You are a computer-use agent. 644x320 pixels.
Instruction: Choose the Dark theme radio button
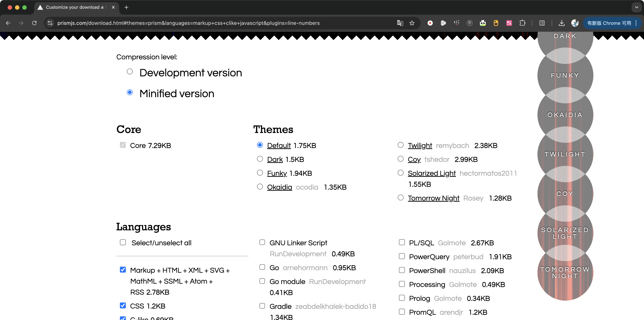[x=260, y=159]
